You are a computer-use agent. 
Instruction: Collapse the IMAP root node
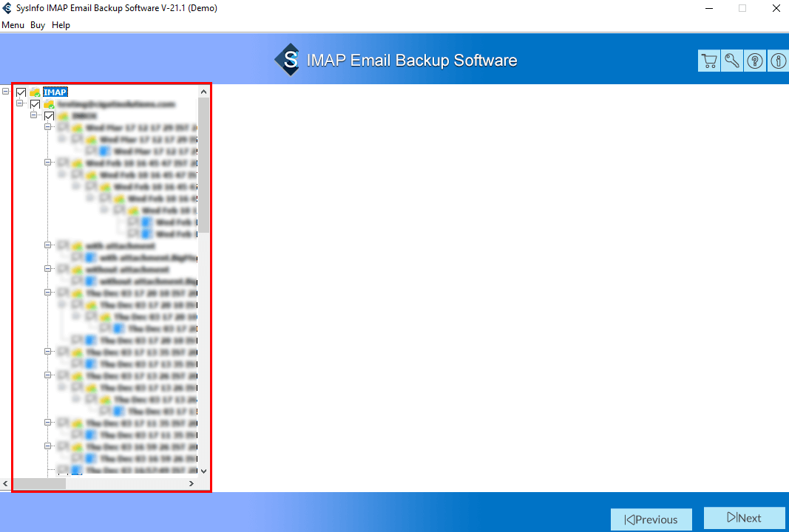coord(5,92)
